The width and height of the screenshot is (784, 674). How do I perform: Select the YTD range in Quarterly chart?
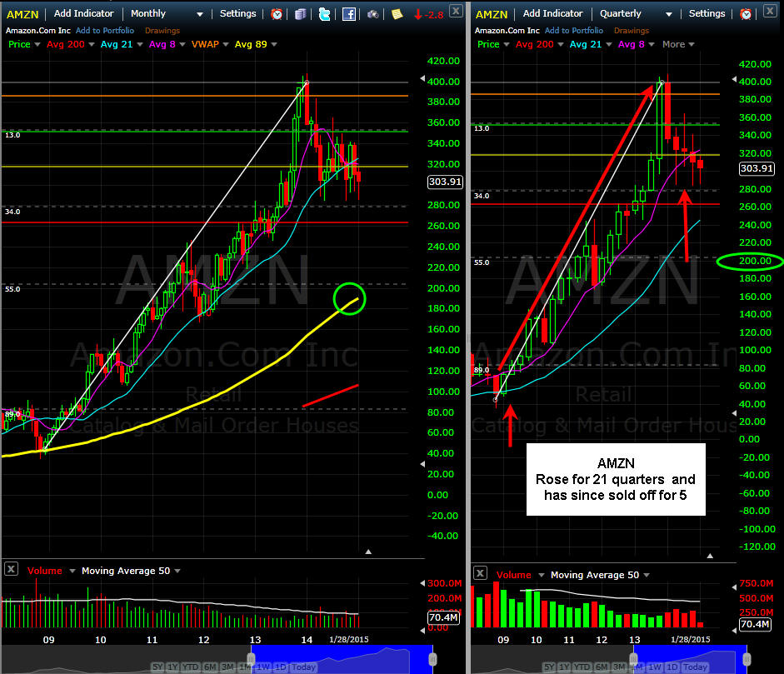582,667
